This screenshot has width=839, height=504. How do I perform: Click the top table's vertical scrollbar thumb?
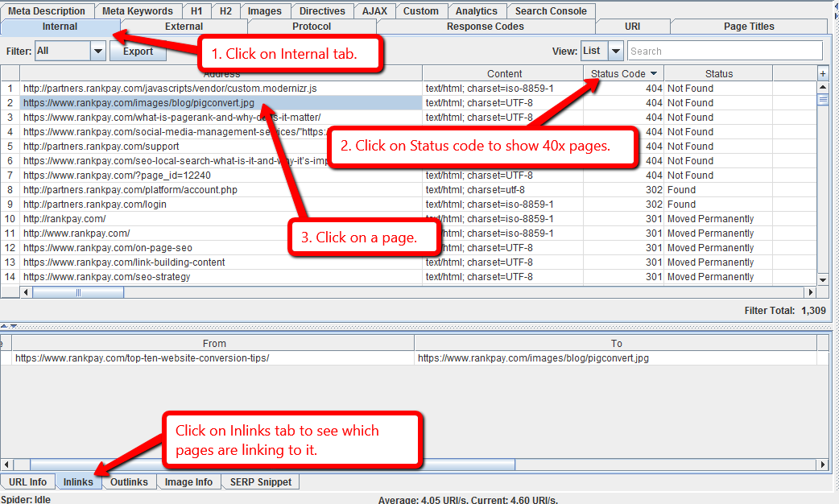(823, 100)
